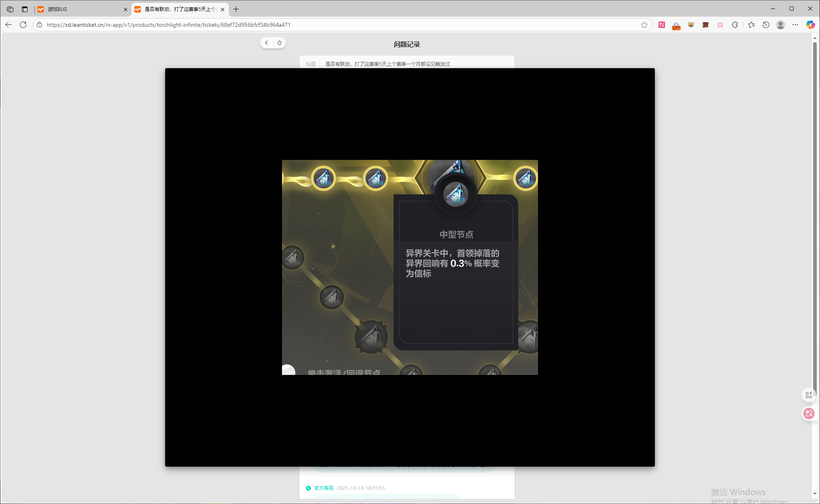Viewport: 820px width, 504px height.
Task: Open the Extensions puzzle-piece menu
Action: coord(735,25)
